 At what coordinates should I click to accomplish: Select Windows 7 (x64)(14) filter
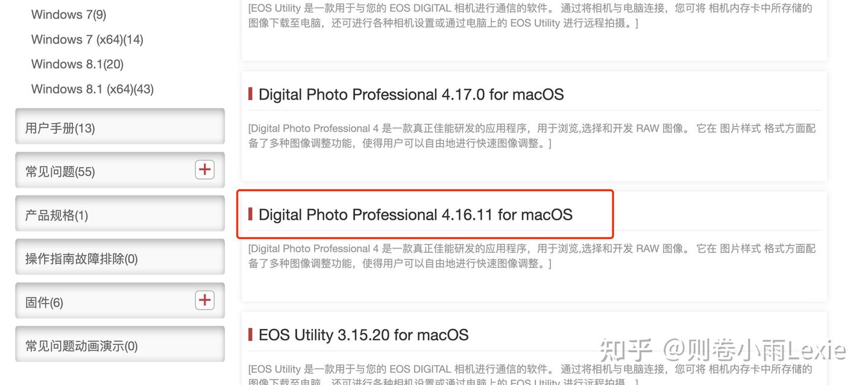pos(87,39)
